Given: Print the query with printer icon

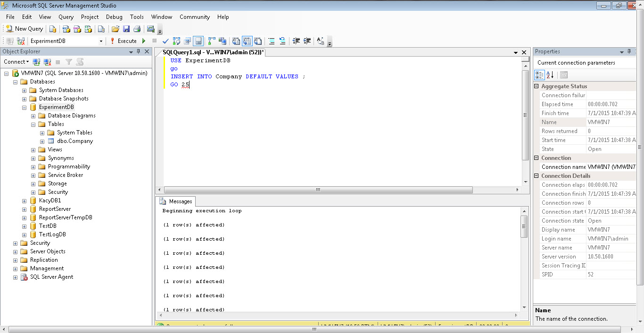Looking at the screenshot, I should click(137, 29).
